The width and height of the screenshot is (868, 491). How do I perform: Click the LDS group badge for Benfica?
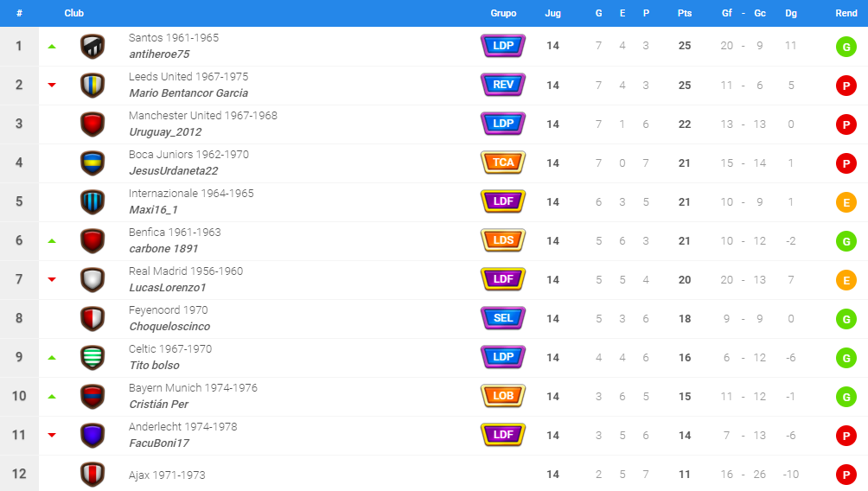(503, 240)
